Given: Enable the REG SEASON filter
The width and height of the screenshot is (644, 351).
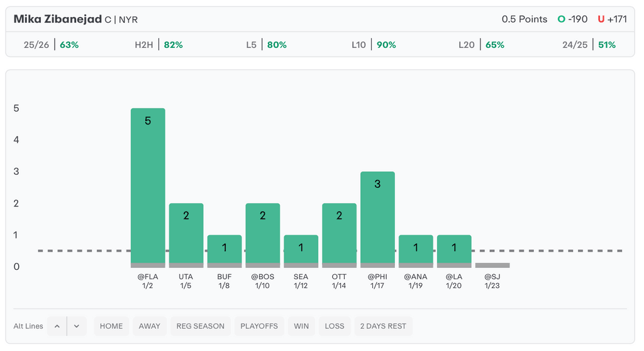Looking at the screenshot, I should click(x=200, y=326).
